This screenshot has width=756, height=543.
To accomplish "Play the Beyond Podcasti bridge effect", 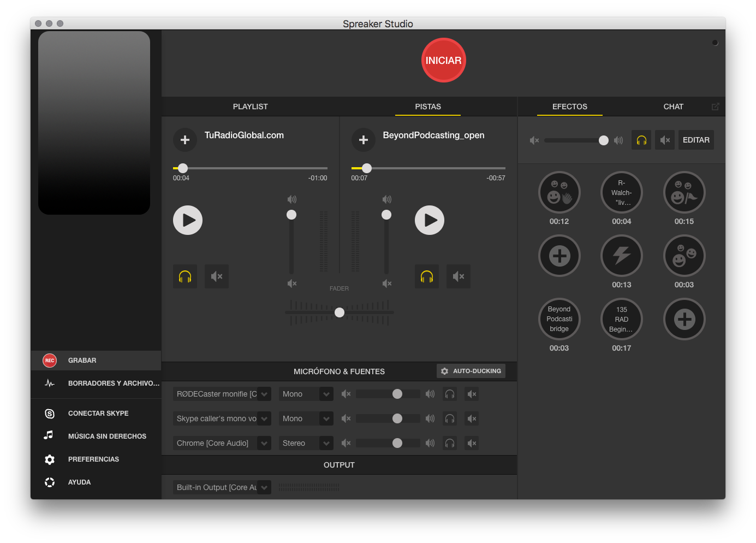I will coord(559,319).
